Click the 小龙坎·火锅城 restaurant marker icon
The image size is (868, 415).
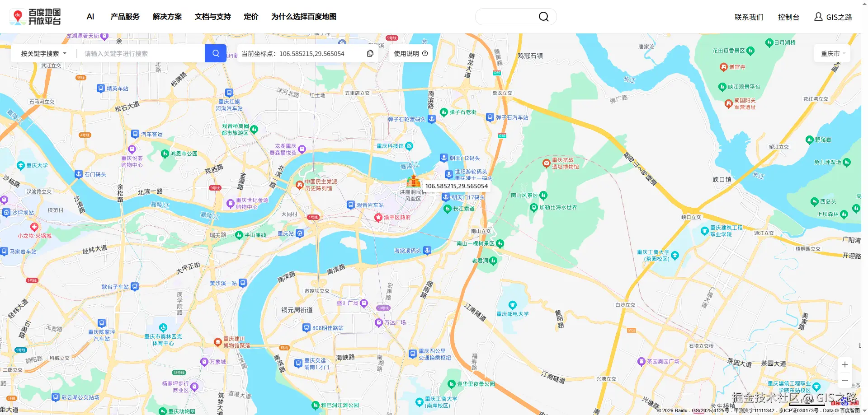pyautogui.click(x=34, y=227)
